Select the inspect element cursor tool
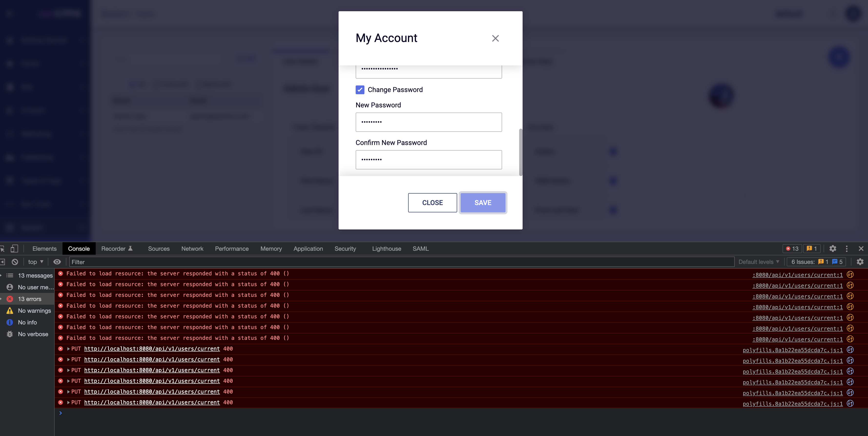 (3, 248)
